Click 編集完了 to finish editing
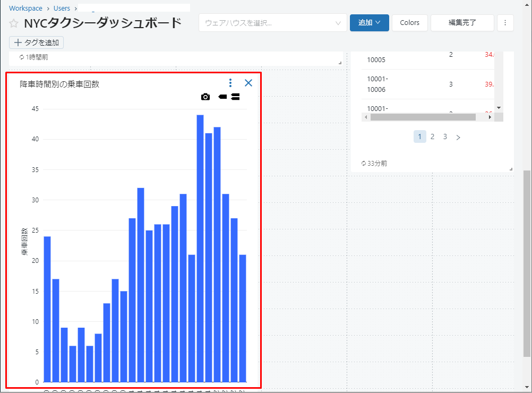 (462, 23)
